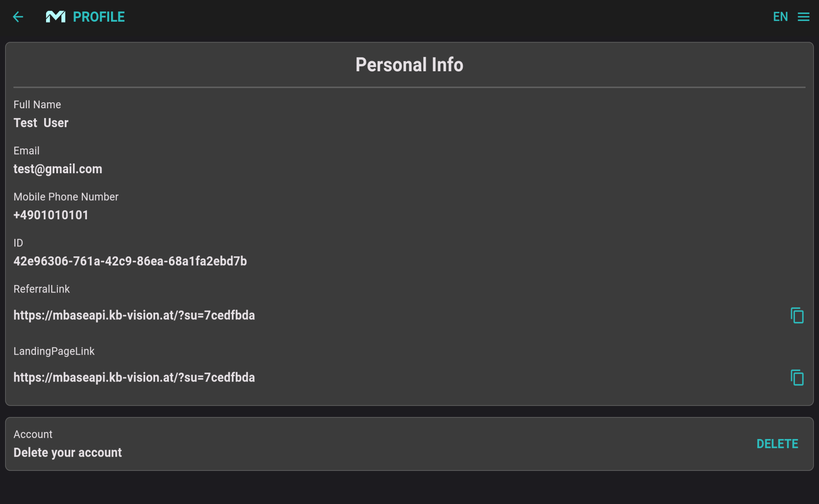This screenshot has height=504, width=819.
Task: Copy the ReferralLink URL
Action: 797,315
